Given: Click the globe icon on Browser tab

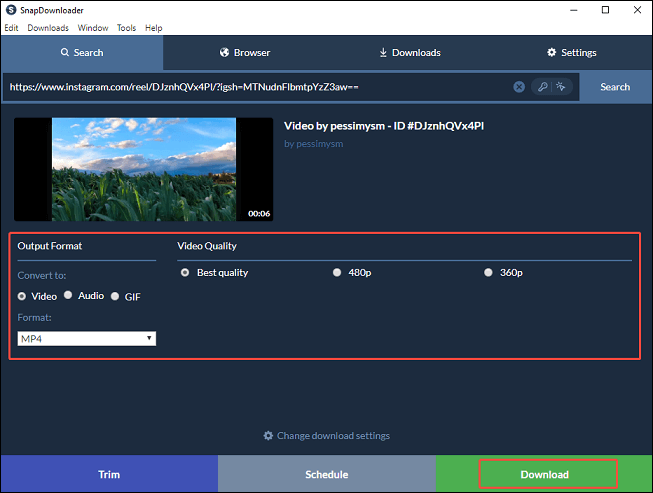Looking at the screenshot, I should (x=224, y=52).
